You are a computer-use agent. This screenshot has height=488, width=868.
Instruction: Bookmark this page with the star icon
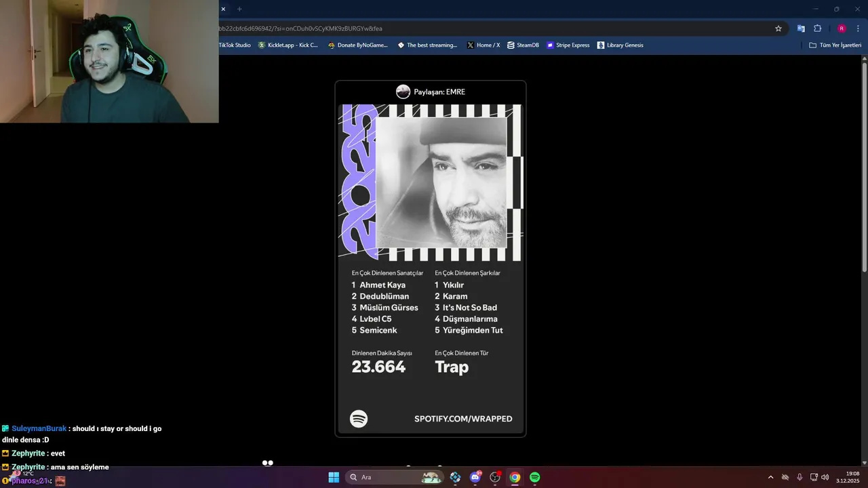pyautogui.click(x=778, y=28)
